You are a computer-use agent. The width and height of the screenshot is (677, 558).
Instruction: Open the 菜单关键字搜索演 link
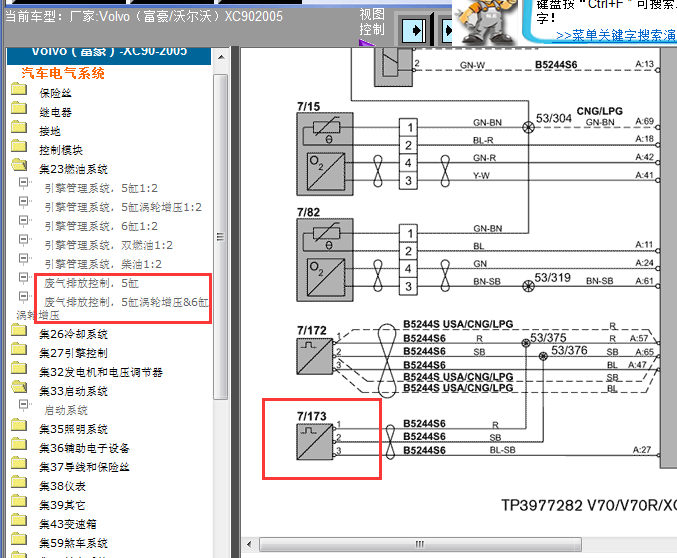(616, 35)
